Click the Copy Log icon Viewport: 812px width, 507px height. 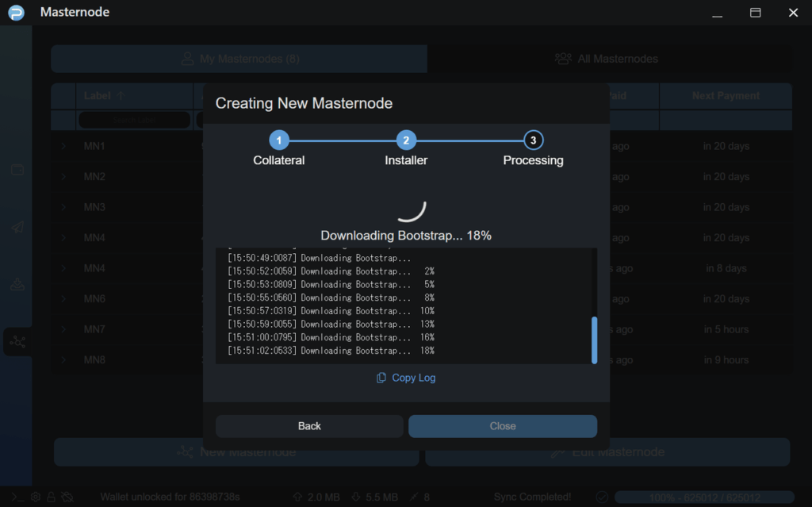pos(381,378)
